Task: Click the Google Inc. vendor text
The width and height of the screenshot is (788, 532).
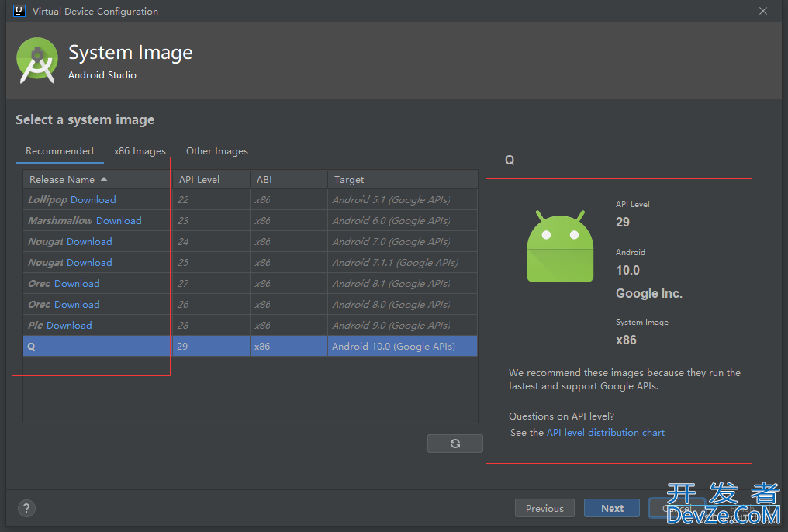Action: coord(649,294)
